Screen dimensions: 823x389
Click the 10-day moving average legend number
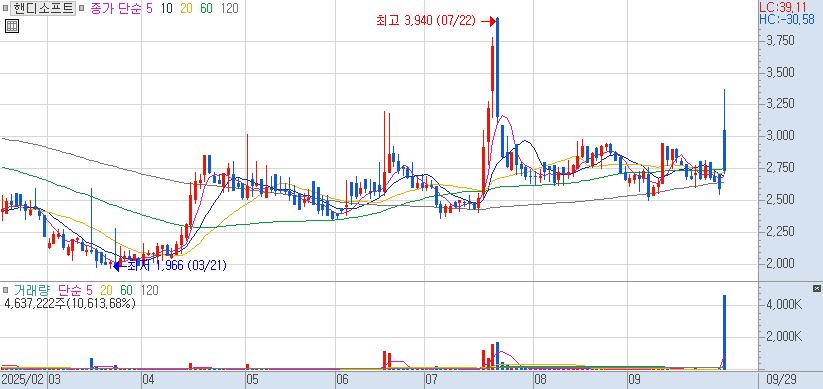168,8
